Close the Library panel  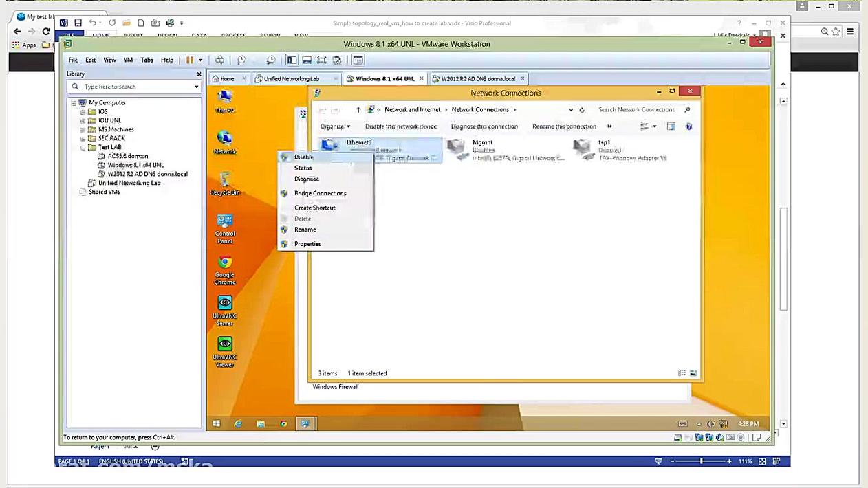(x=199, y=74)
